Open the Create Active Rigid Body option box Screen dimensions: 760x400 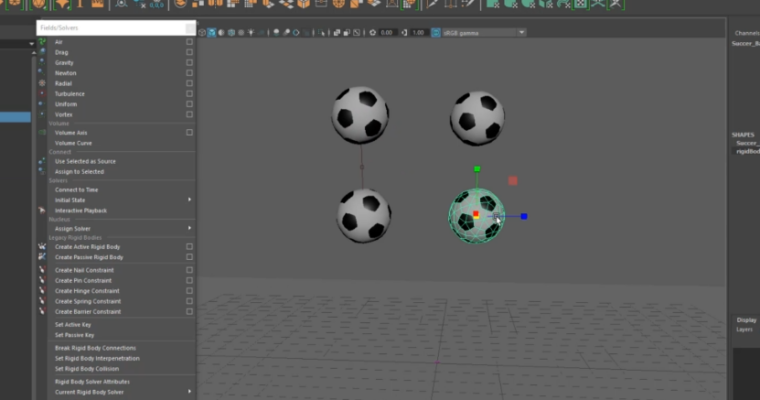pyautogui.click(x=190, y=246)
